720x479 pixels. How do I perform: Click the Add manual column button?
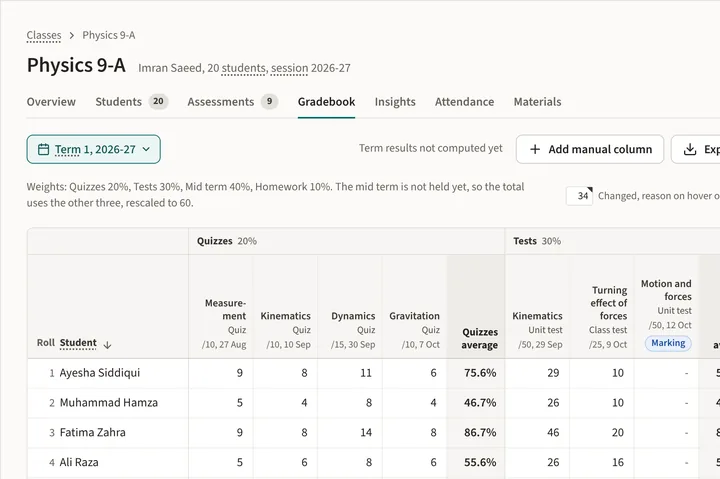coord(590,149)
